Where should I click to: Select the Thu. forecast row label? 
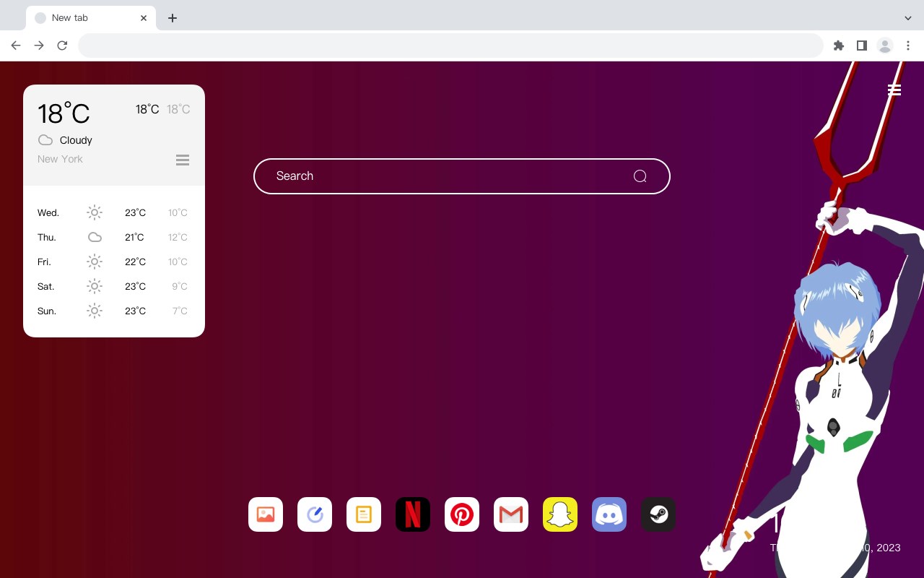pos(47,237)
